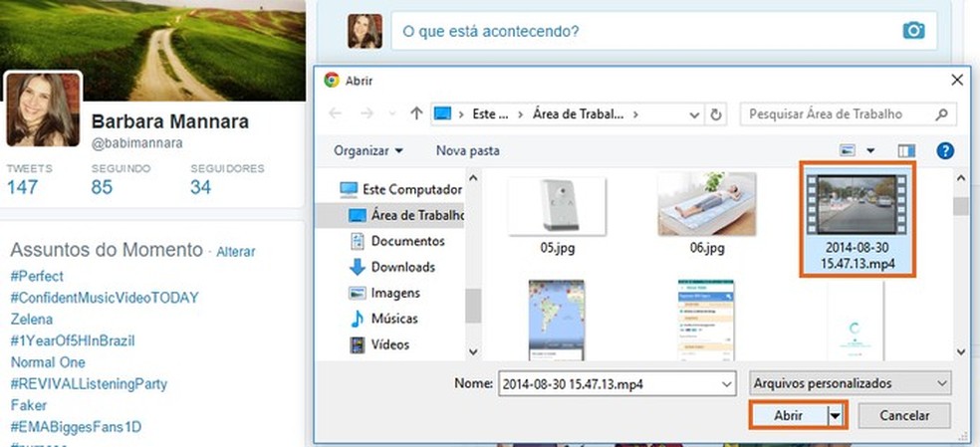Change view mode icon

click(x=849, y=150)
